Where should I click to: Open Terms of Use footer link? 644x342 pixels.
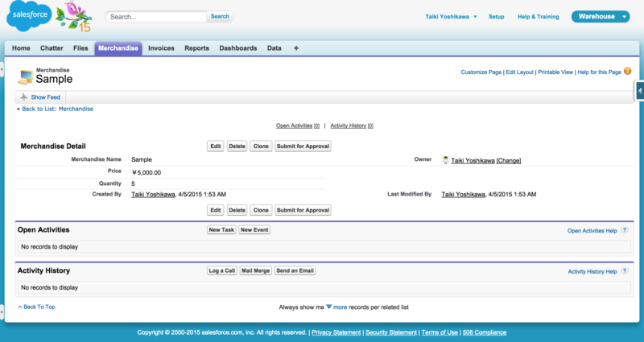pos(440,332)
